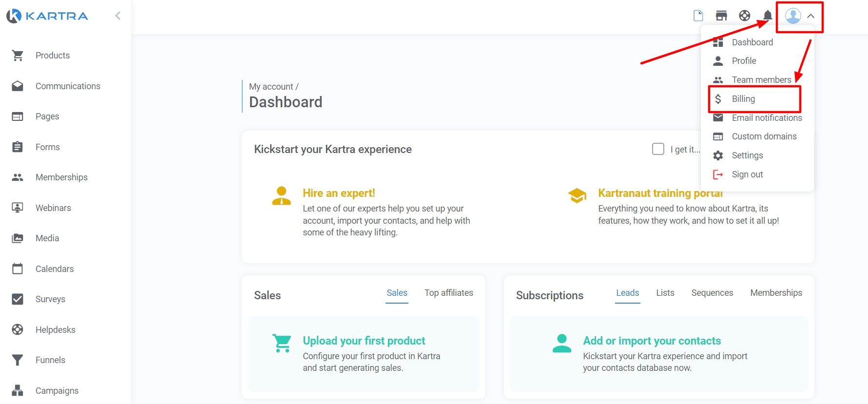
Task: Click the My account breadcrumb
Action: pyautogui.click(x=271, y=87)
